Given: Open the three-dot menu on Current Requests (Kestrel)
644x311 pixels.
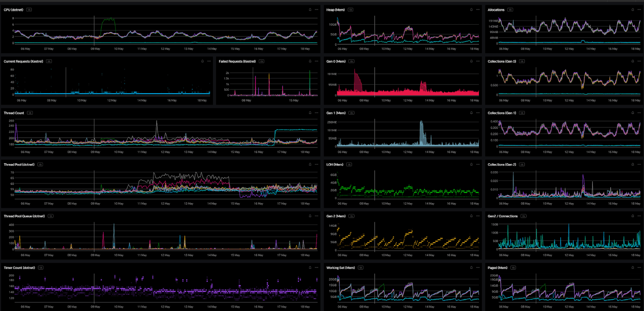Looking at the screenshot, I should [x=209, y=61].
